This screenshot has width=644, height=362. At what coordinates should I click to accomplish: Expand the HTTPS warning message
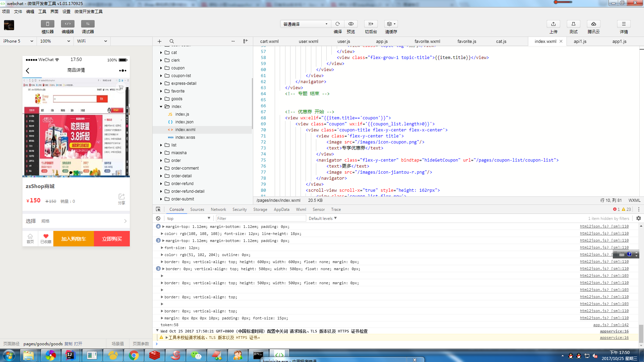pyautogui.click(x=167, y=338)
